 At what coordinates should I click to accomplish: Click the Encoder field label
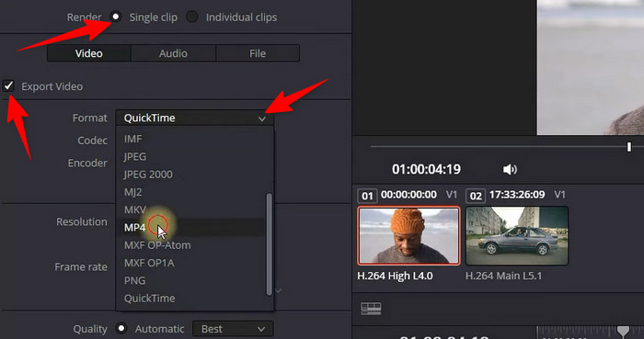click(x=87, y=163)
